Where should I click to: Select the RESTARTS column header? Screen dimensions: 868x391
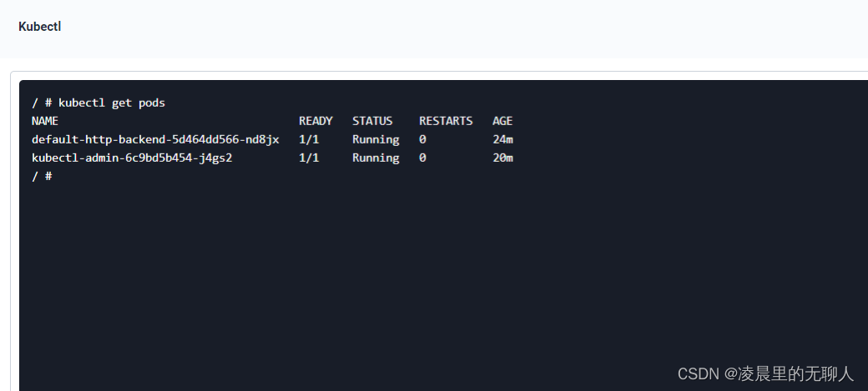click(x=447, y=121)
